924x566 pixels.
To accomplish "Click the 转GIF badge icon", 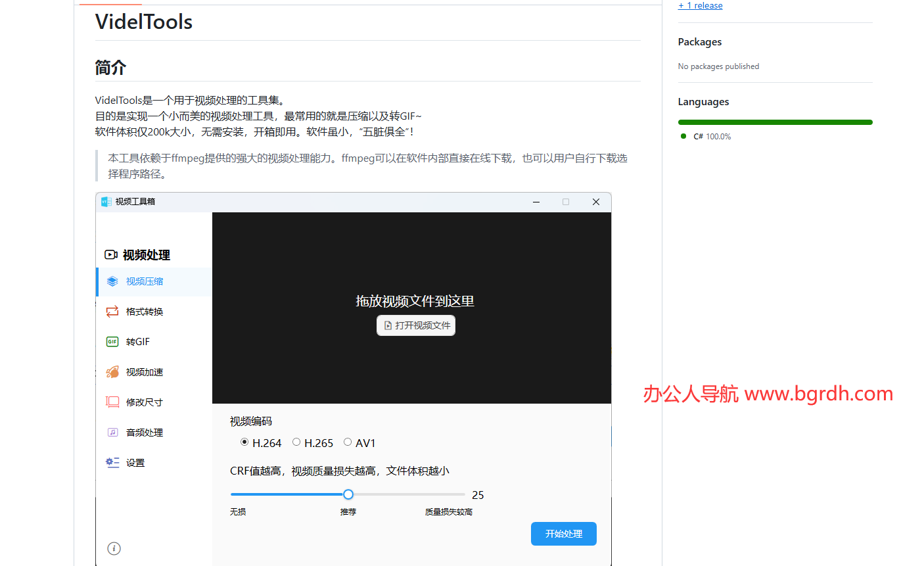I will click(x=112, y=341).
